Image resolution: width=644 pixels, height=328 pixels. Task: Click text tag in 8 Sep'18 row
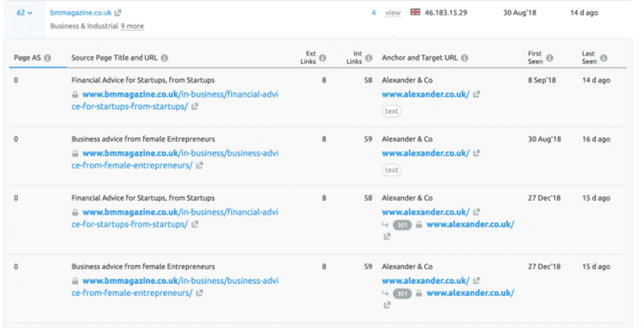click(x=391, y=111)
